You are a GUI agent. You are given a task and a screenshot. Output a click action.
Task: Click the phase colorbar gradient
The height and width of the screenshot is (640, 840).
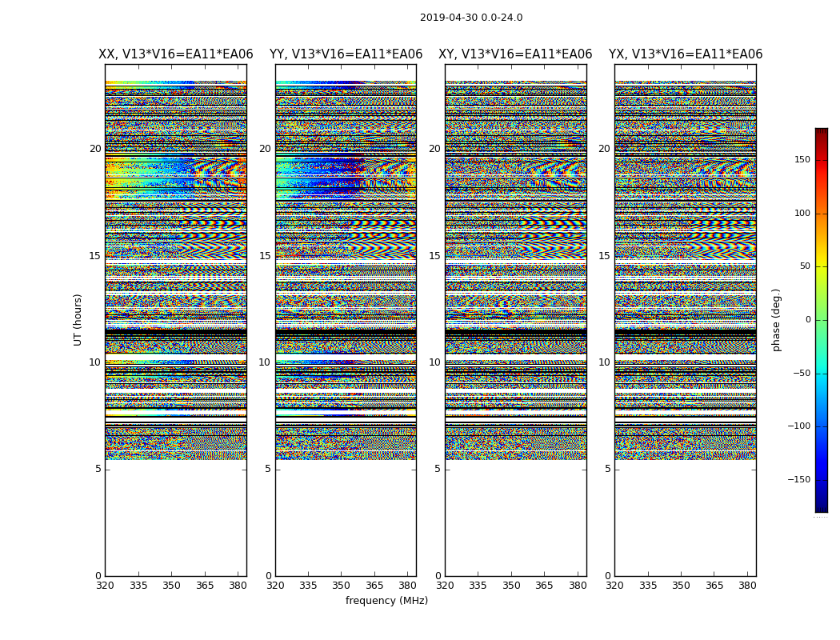[x=822, y=320]
